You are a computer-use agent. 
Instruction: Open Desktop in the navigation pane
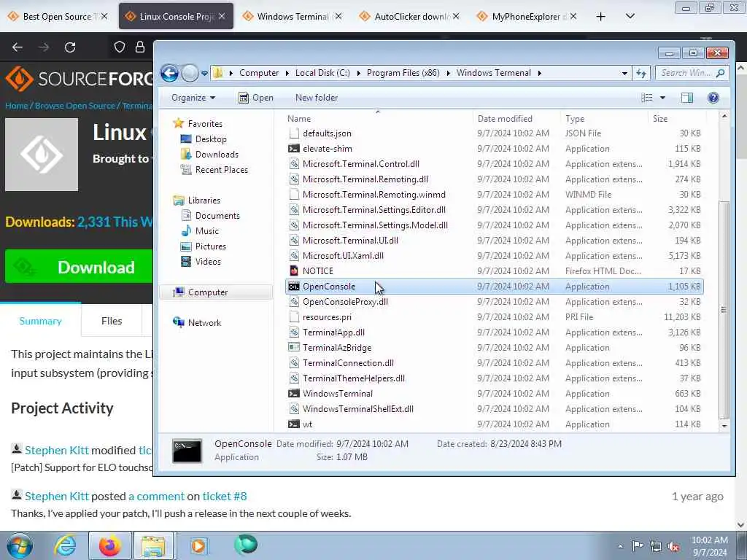point(211,139)
